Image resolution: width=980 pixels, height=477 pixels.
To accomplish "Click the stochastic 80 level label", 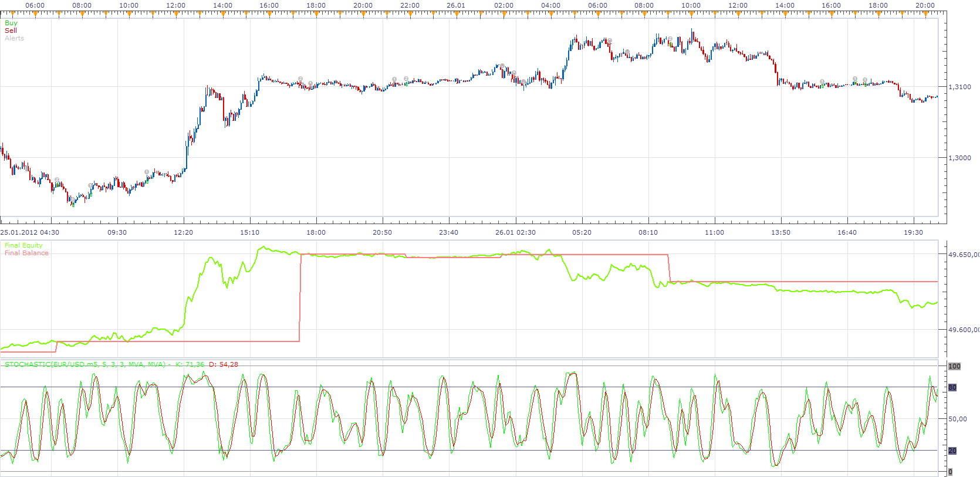I will click(952, 387).
